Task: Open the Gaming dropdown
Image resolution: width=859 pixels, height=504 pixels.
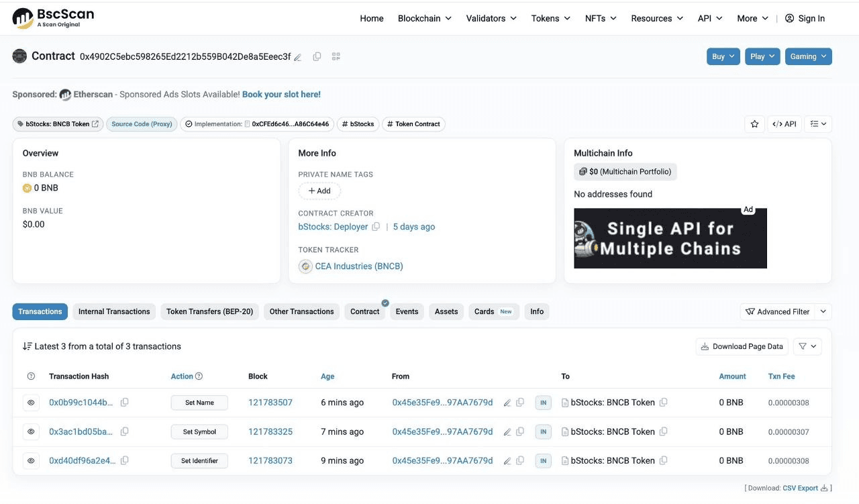Action: [808, 56]
